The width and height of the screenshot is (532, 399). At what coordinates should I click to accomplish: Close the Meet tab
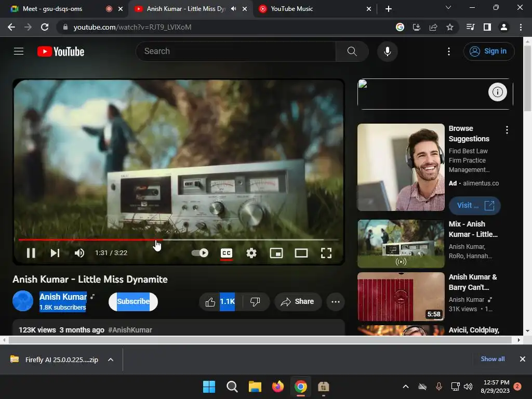tap(121, 9)
